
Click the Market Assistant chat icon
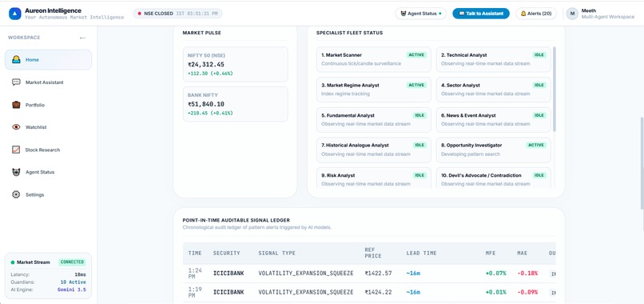click(16, 82)
